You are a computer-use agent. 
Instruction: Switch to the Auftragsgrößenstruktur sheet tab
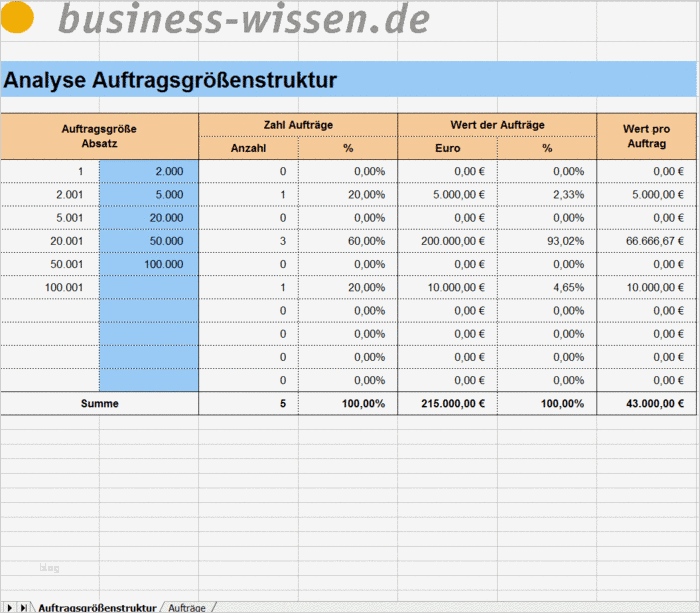pos(97,608)
